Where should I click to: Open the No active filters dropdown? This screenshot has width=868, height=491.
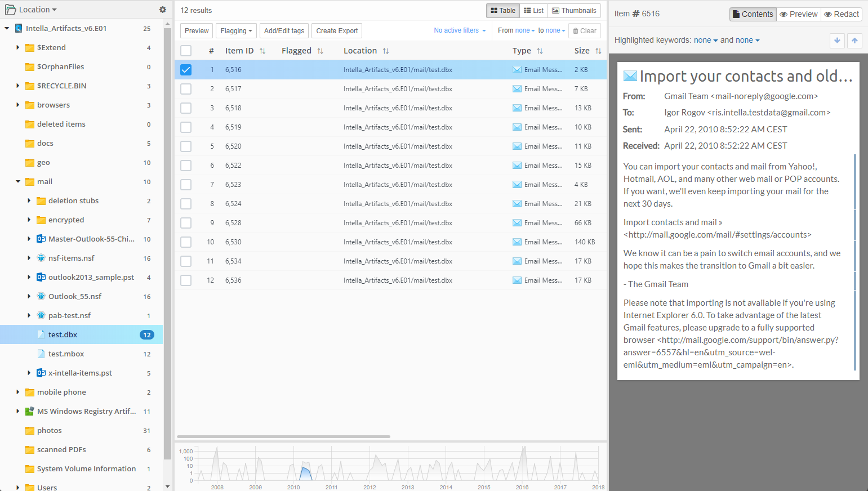point(460,30)
